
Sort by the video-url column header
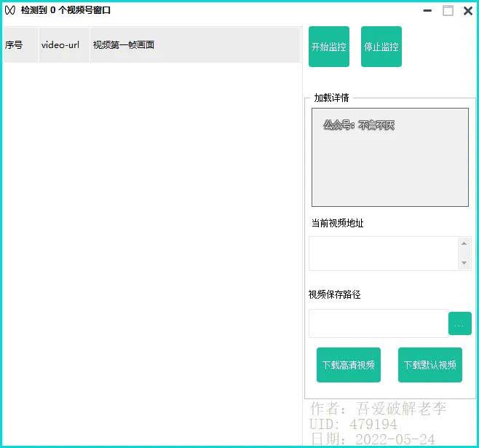[63, 45]
